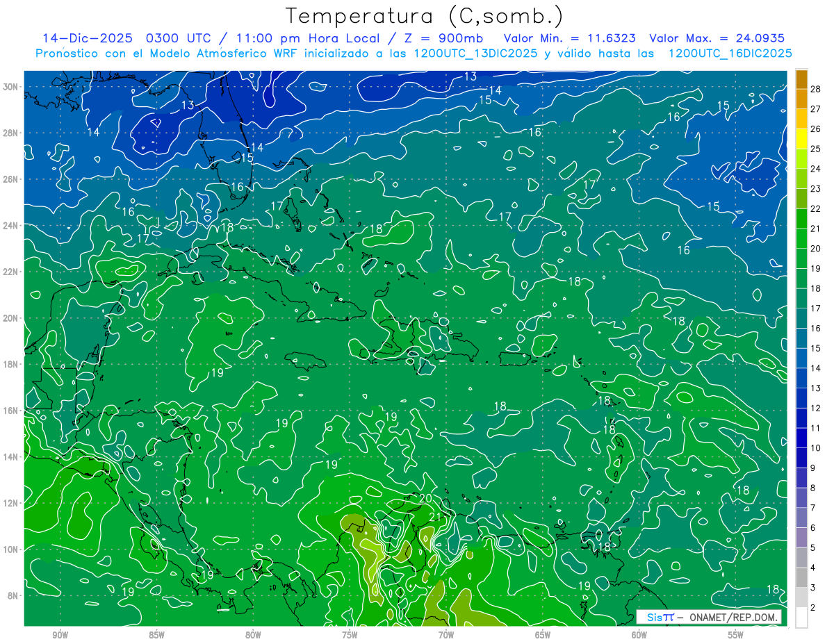Click the orange swatch between 27 and 28
The image size is (834, 644).
pyautogui.click(x=801, y=99)
